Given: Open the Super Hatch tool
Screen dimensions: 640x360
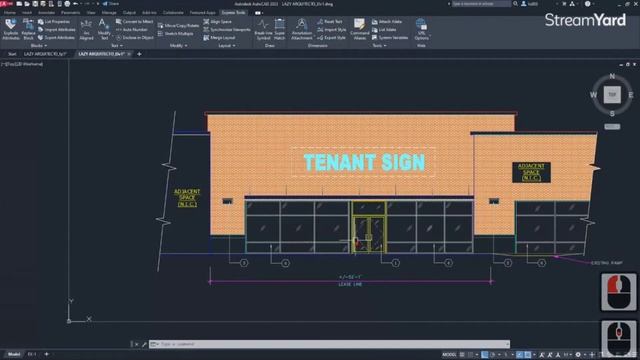Looking at the screenshot, I should click(280, 29).
